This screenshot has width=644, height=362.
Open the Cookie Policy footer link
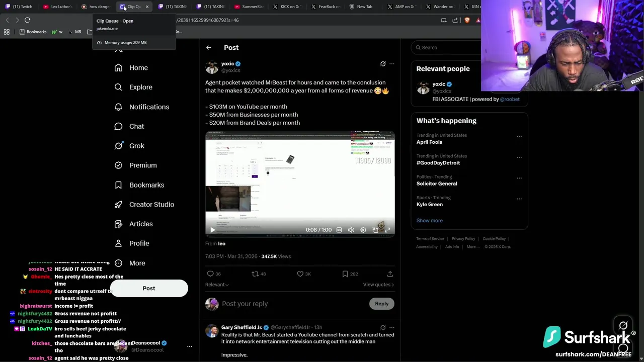494,239
